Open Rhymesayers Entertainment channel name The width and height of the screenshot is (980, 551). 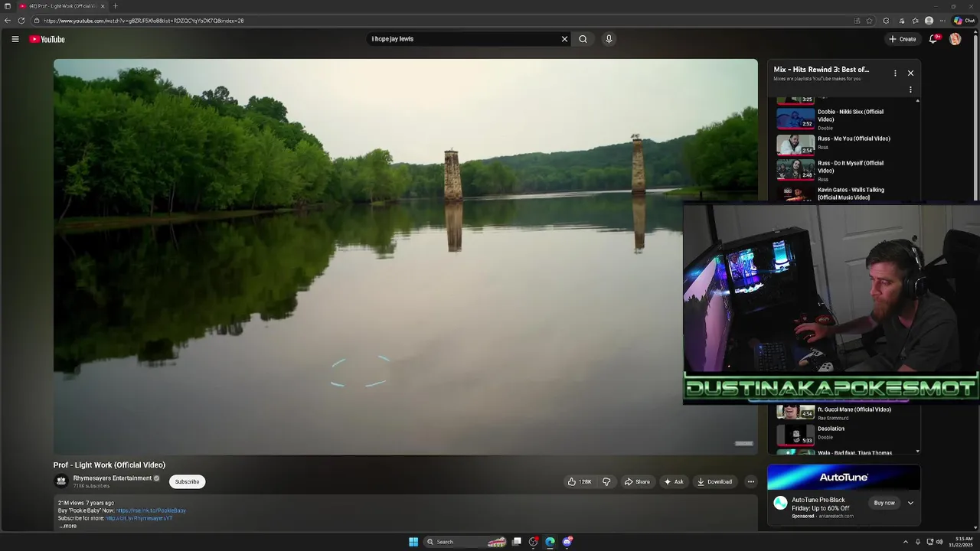click(113, 478)
